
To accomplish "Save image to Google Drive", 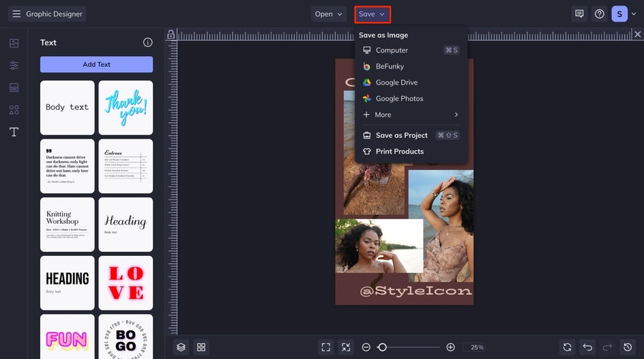I will click(x=411, y=82).
